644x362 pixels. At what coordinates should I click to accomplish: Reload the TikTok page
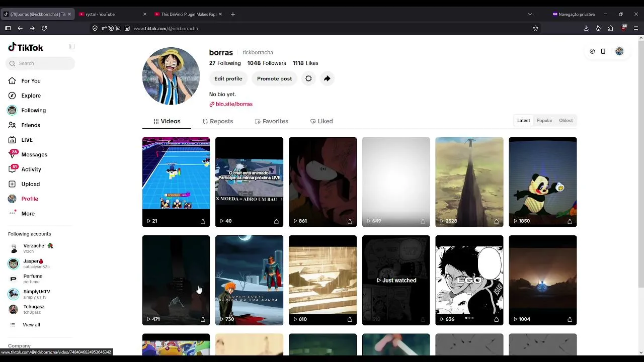tap(44, 28)
